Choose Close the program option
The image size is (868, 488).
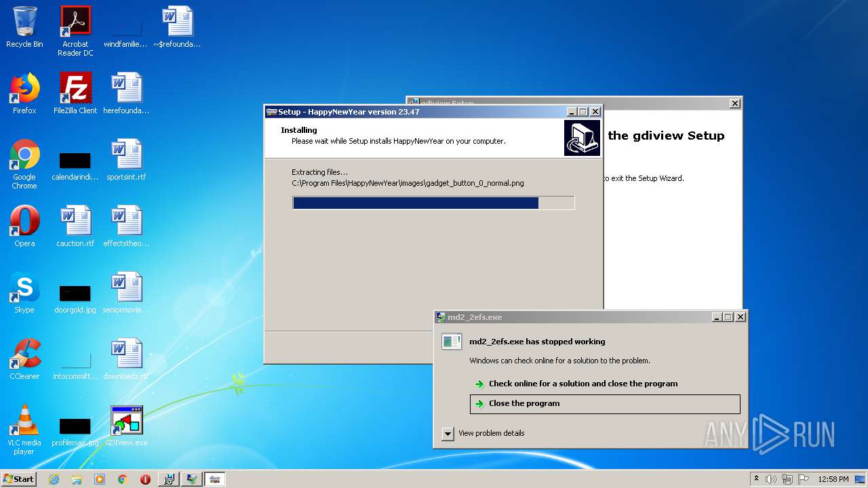coord(605,403)
